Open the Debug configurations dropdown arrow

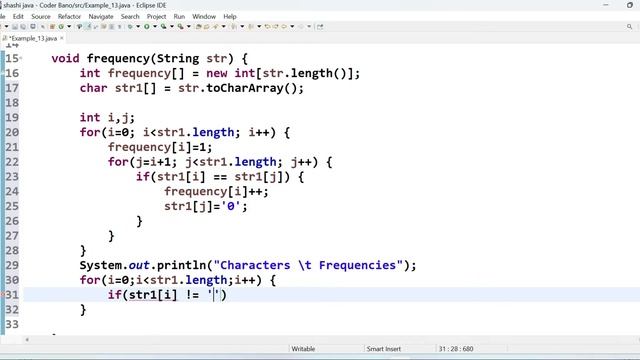click(x=138, y=27)
